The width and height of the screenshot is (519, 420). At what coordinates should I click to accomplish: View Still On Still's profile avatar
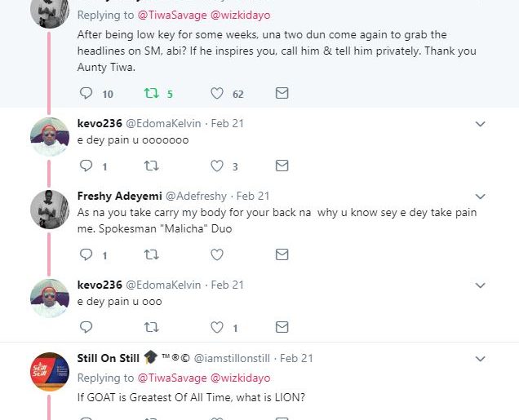[49, 372]
